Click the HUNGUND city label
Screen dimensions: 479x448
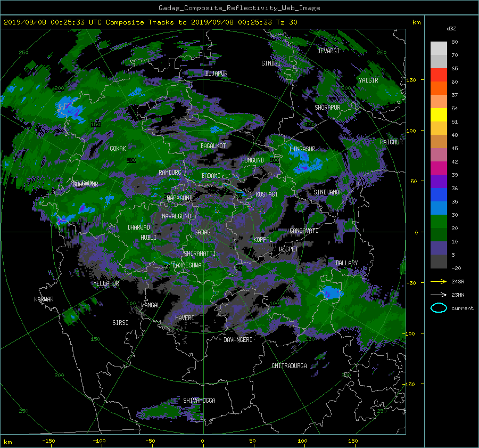pos(252,160)
